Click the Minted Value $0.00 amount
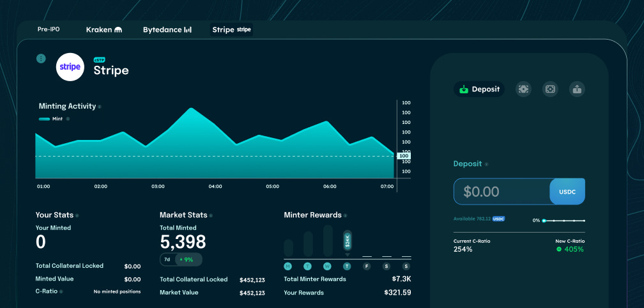The width and height of the screenshot is (644, 308). click(132, 280)
